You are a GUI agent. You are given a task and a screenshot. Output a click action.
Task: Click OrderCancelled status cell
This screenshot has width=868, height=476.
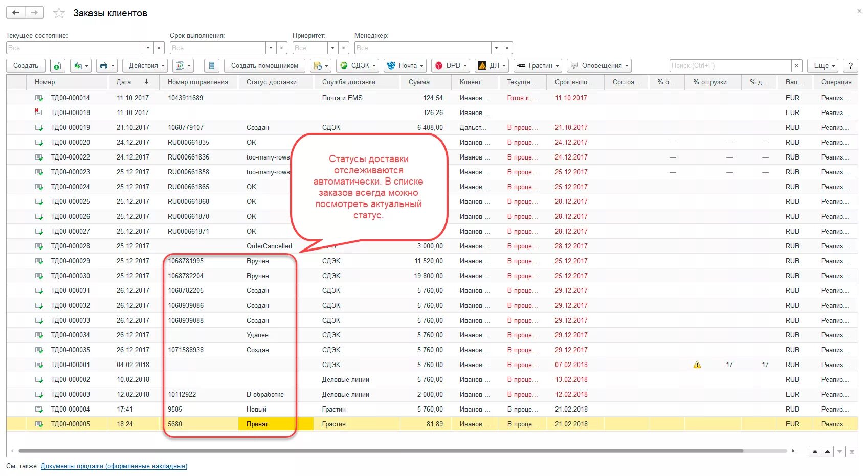tap(269, 246)
